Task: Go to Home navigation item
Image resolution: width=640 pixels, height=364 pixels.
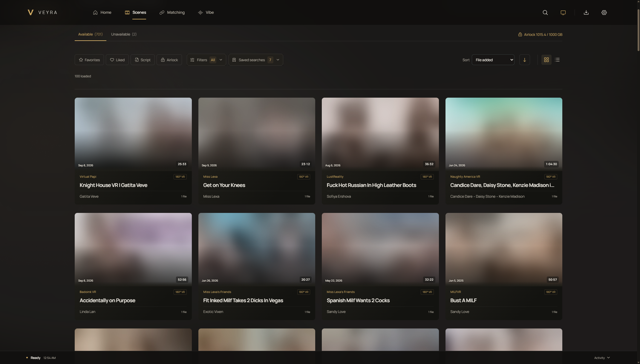Action: pyautogui.click(x=102, y=13)
